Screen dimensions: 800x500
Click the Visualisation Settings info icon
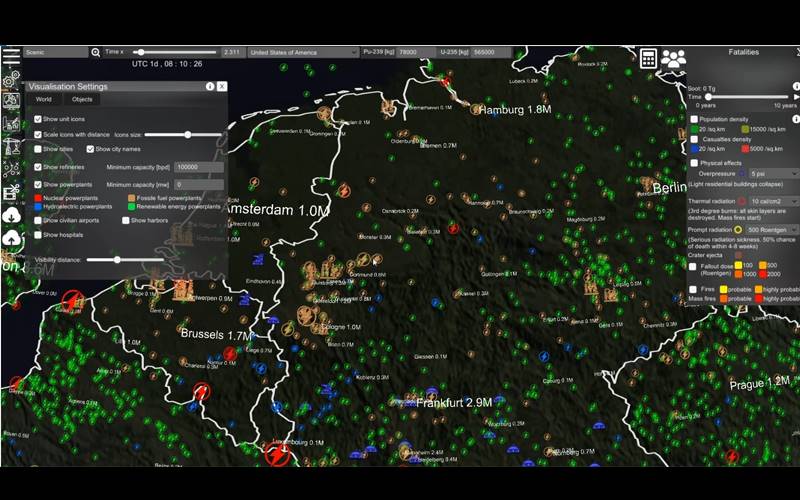pos(210,87)
